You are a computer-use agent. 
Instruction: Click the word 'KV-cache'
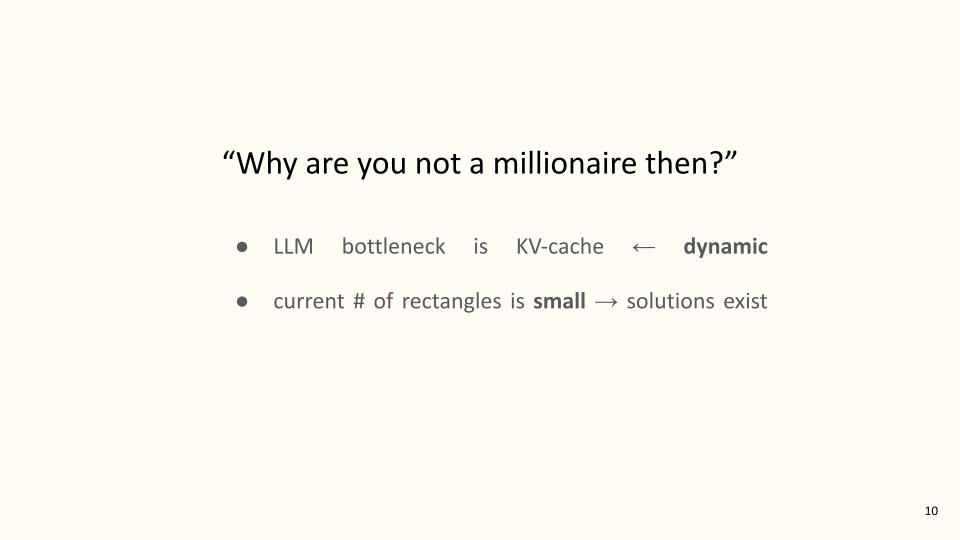[x=560, y=246]
